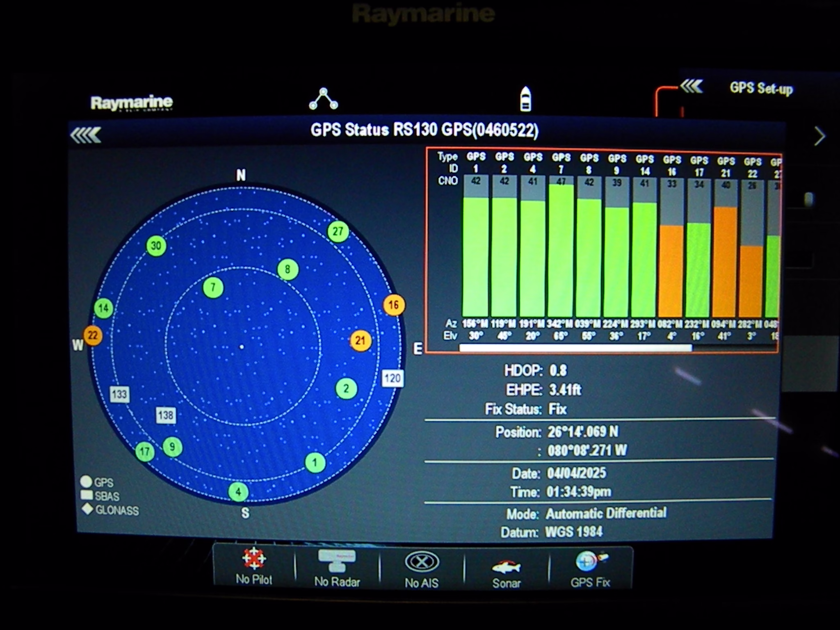Click the CNO value 47 for GPS 7
The height and width of the screenshot is (630, 840).
pos(561,181)
